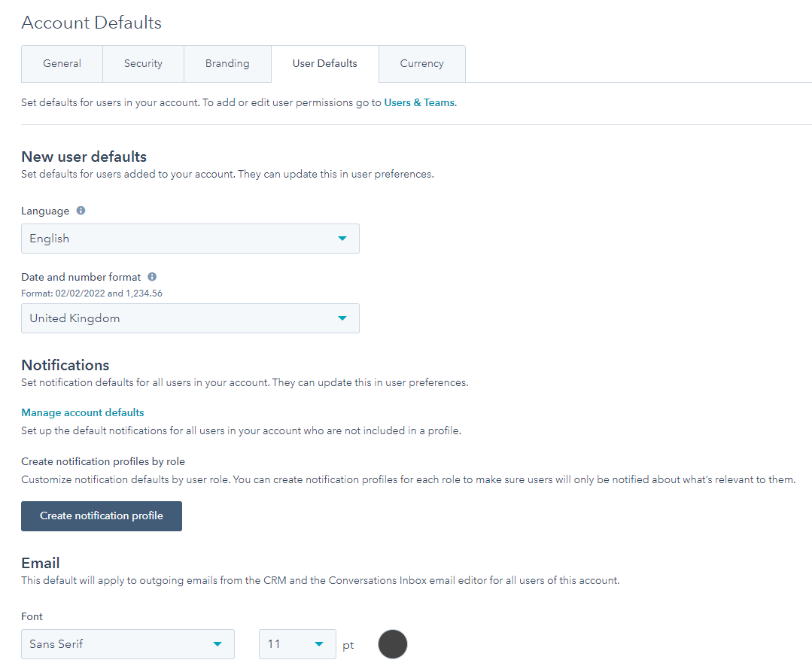Select the User Defaults tab

point(324,64)
